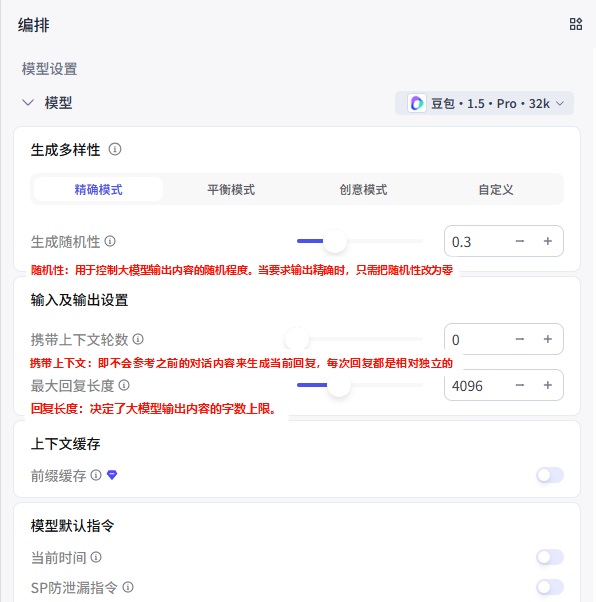The height and width of the screenshot is (602, 596).
Task: Click the info icon beside 携带上下文轮数
Action: point(138,339)
